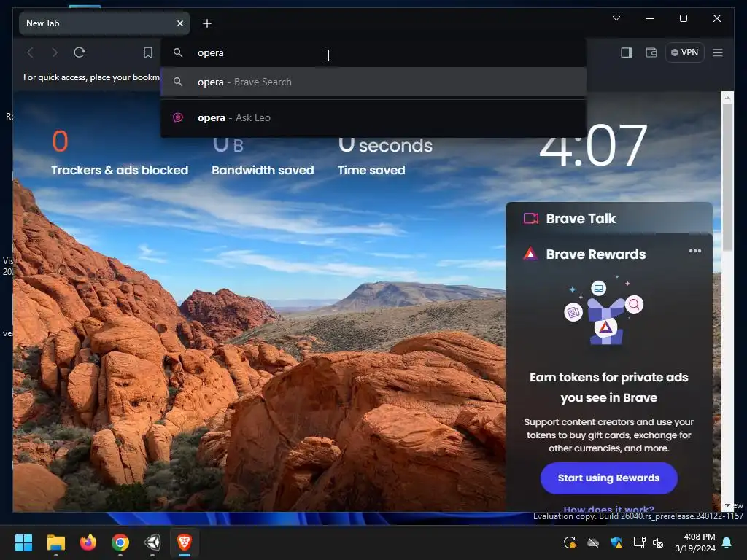Launch Firefox from the taskbar
This screenshot has height=560, width=747.
(x=88, y=542)
